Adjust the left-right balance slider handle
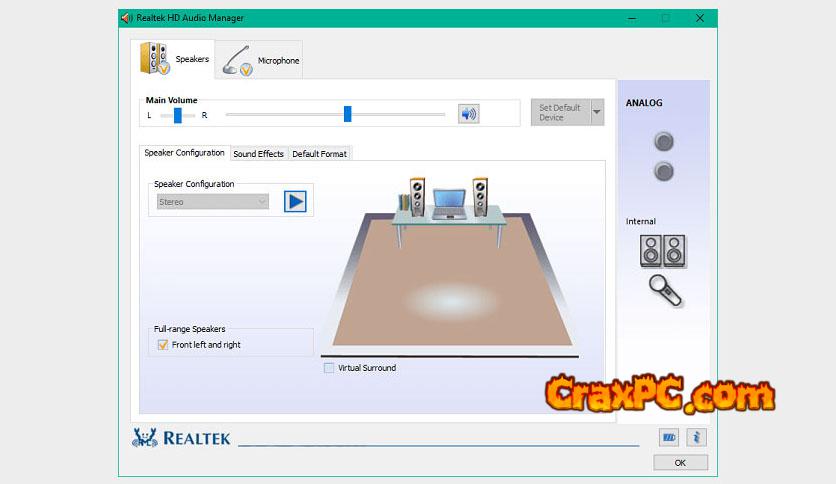This screenshot has width=836, height=484. pos(178,115)
